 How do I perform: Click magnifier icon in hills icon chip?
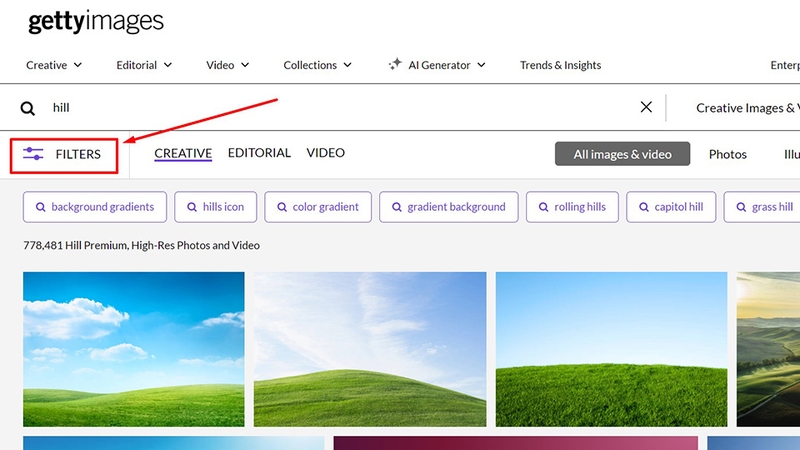192,207
